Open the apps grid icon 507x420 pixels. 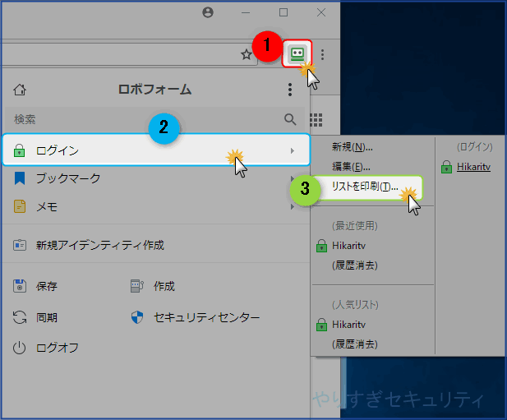coord(316,120)
